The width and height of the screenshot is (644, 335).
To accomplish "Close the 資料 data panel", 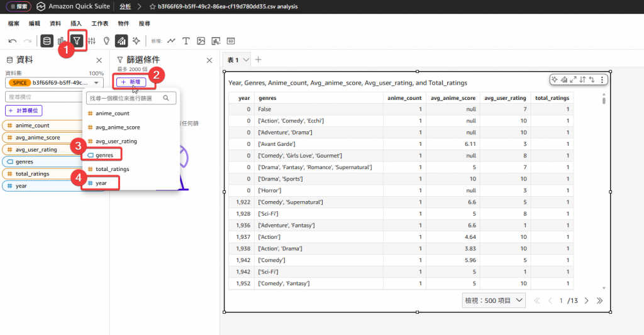I will tap(99, 60).
